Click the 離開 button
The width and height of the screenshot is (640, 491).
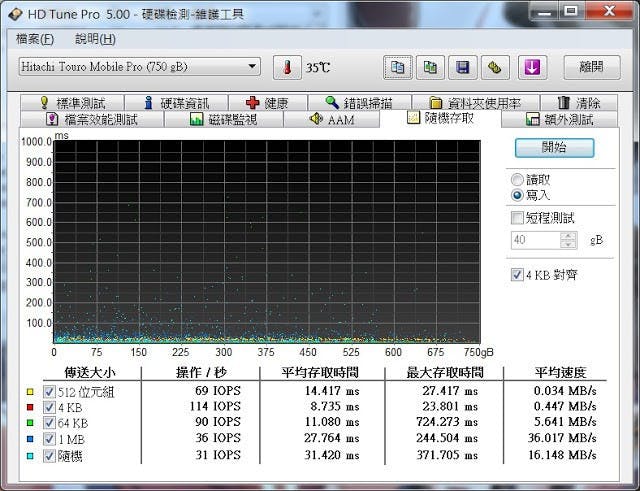coord(592,67)
